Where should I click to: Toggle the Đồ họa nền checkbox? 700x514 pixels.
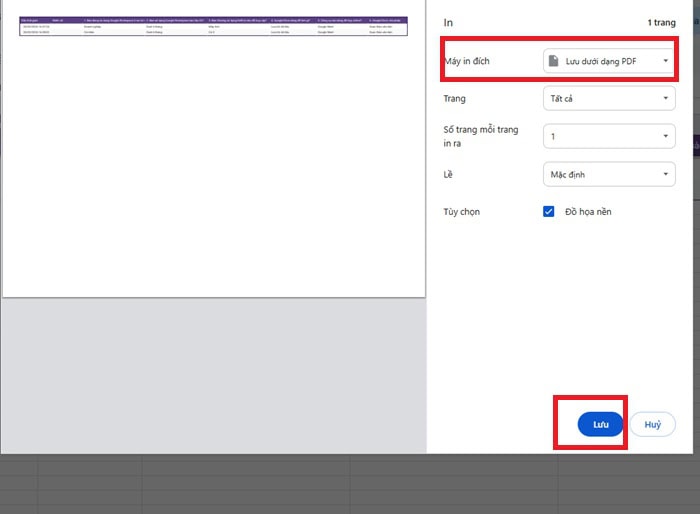pos(549,212)
